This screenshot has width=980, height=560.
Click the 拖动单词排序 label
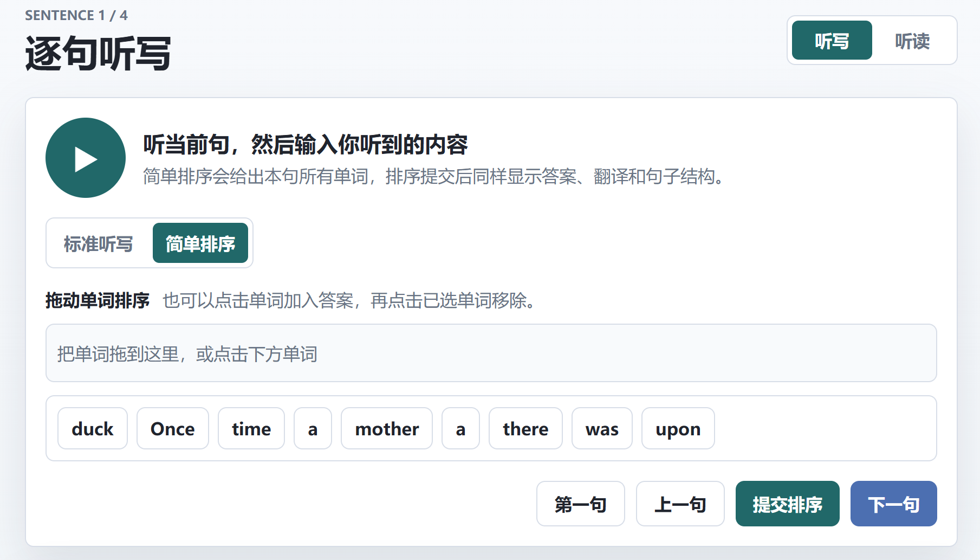tap(98, 300)
